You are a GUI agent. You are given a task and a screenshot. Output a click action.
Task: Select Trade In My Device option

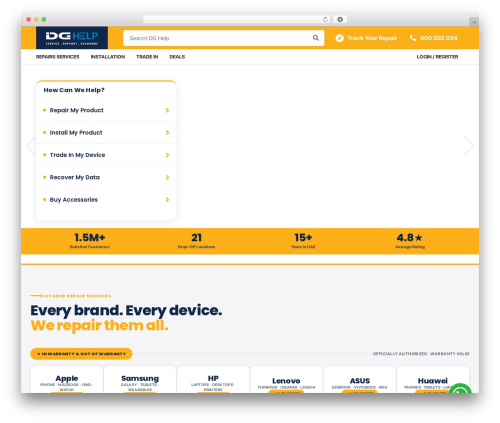(106, 155)
